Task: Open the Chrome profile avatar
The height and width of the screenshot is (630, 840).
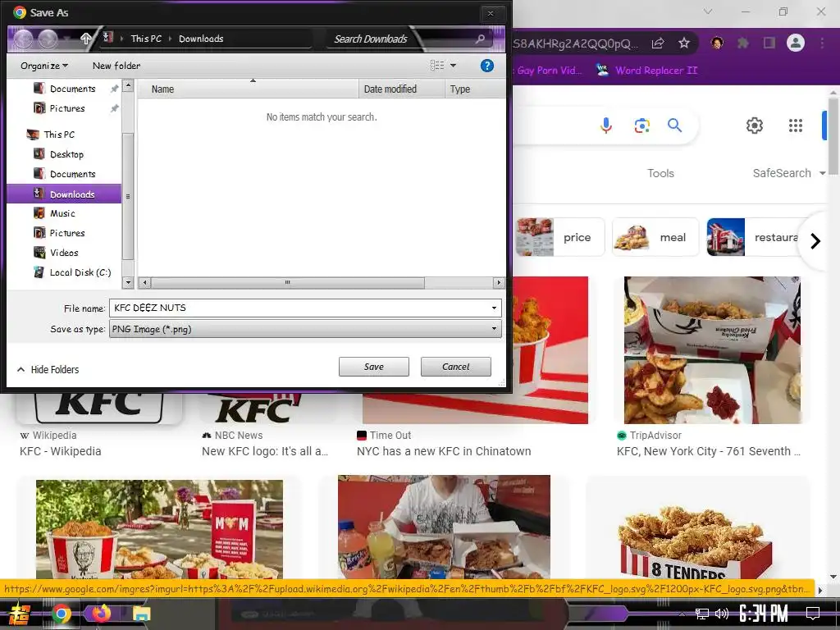Action: (x=796, y=43)
